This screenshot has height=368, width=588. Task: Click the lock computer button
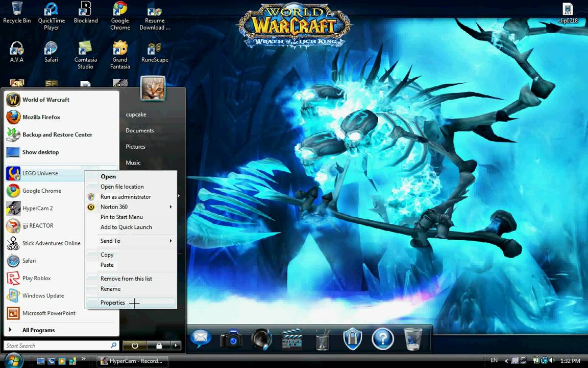coord(159,345)
